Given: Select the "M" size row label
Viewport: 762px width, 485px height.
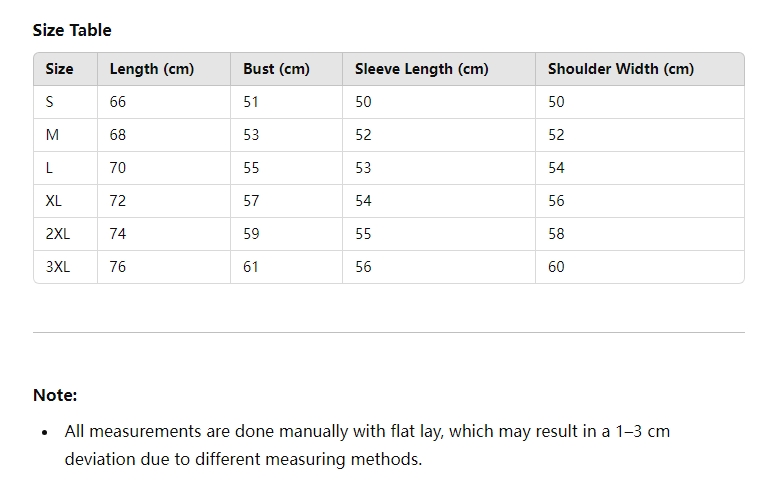Looking at the screenshot, I should [52, 135].
